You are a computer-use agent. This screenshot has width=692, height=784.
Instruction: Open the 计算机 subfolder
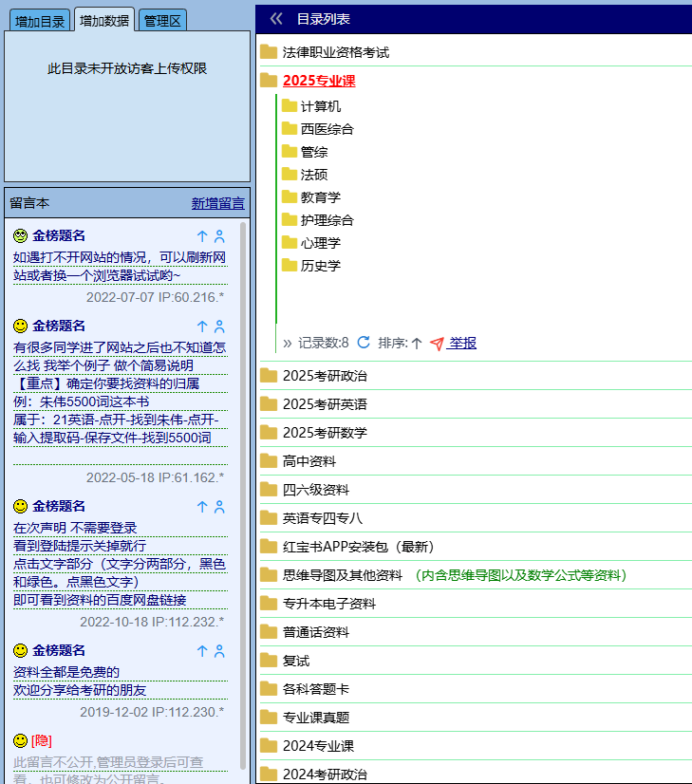click(x=320, y=106)
